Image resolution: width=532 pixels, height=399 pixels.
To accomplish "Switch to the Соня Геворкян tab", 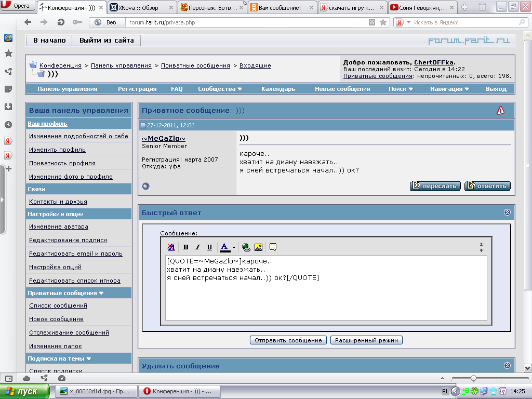I will [x=422, y=7].
